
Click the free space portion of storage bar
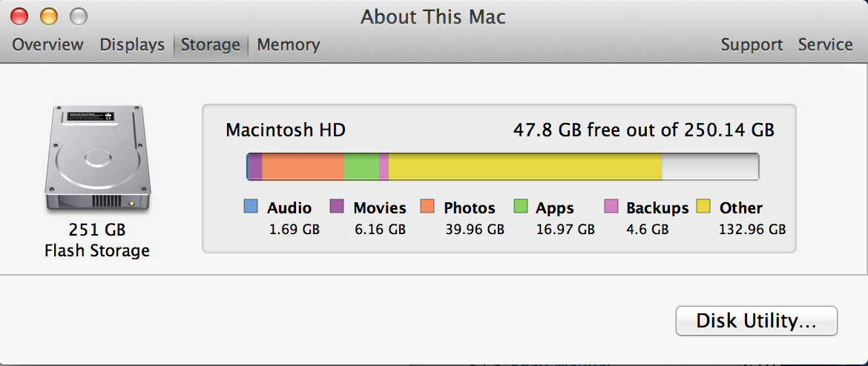710,167
